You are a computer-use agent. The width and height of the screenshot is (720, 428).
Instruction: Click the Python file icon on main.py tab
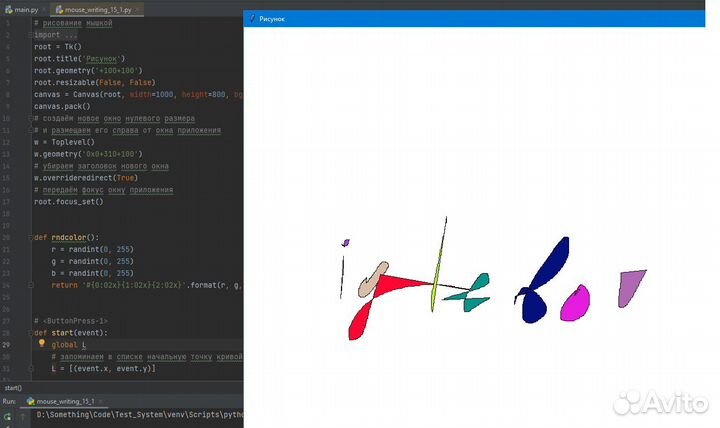[x=9, y=9]
